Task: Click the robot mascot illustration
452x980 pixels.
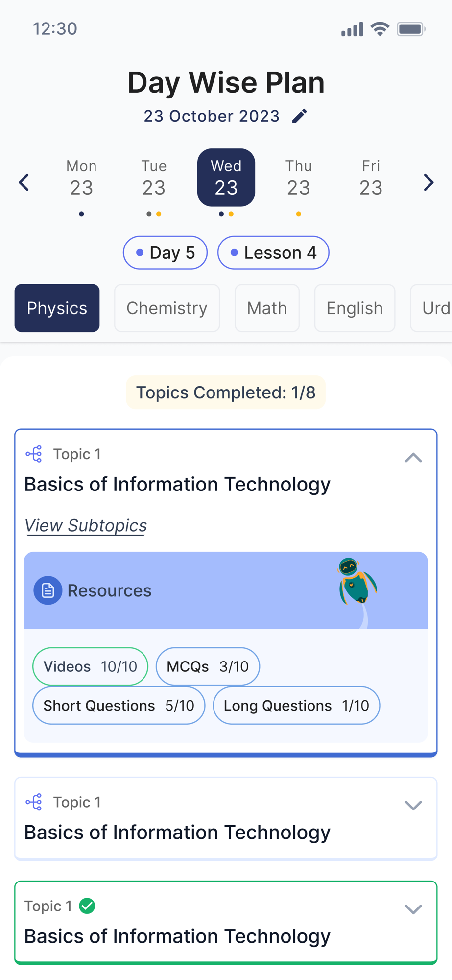Action: tap(357, 583)
